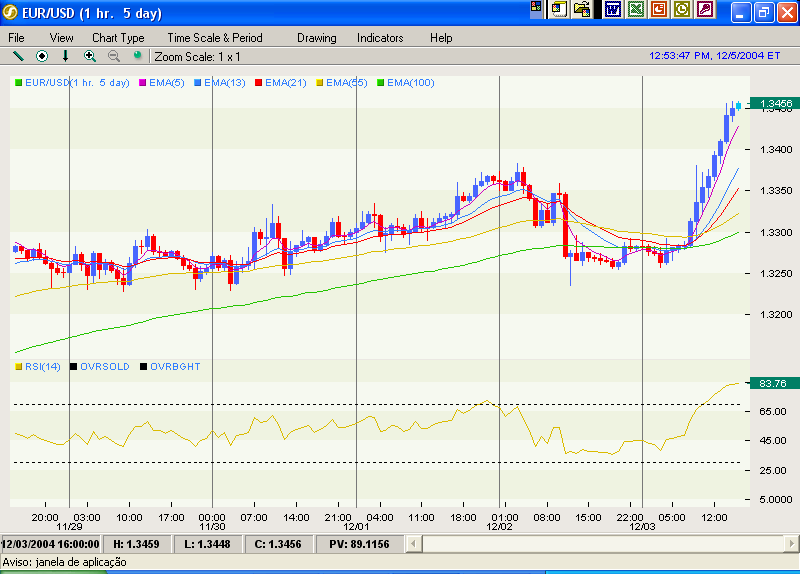Click the zoom in magnifier icon

[90, 56]
